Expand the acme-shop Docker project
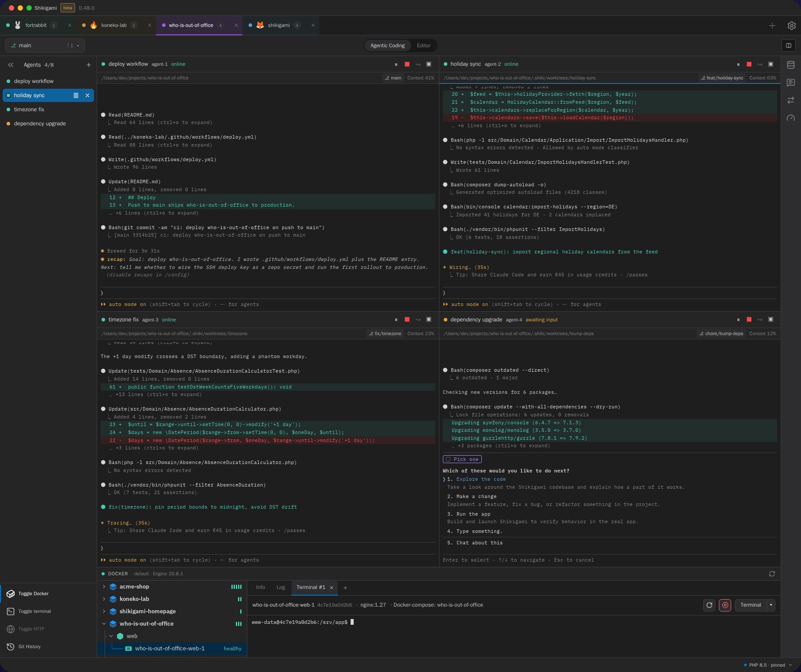 click(104, 587)
